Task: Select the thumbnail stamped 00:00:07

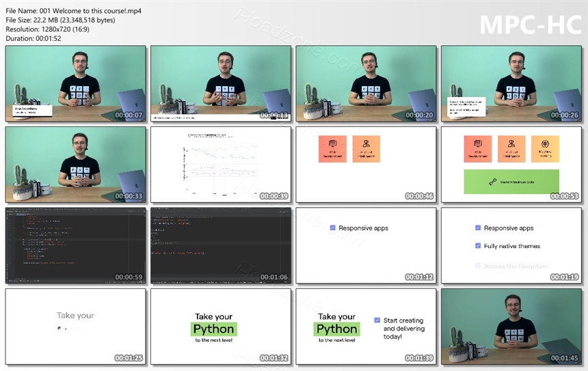Action: point(76,83)
